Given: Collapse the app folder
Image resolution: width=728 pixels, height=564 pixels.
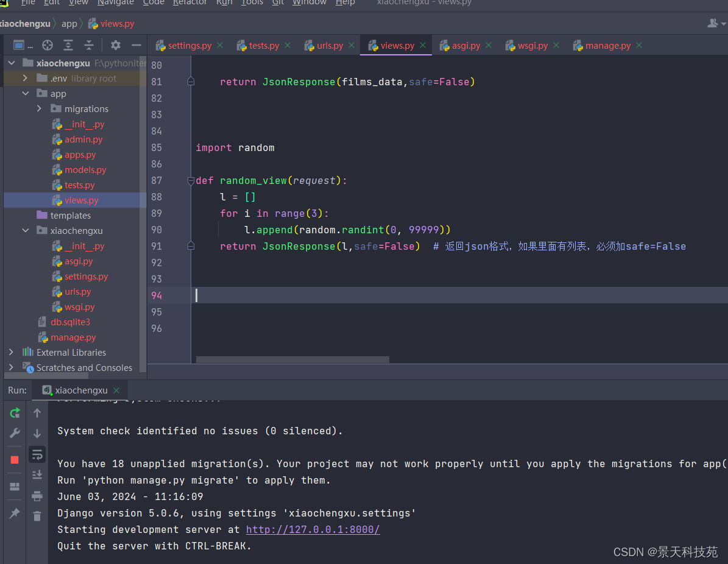Looking at the screenshot, I should [x=26, y=93].
